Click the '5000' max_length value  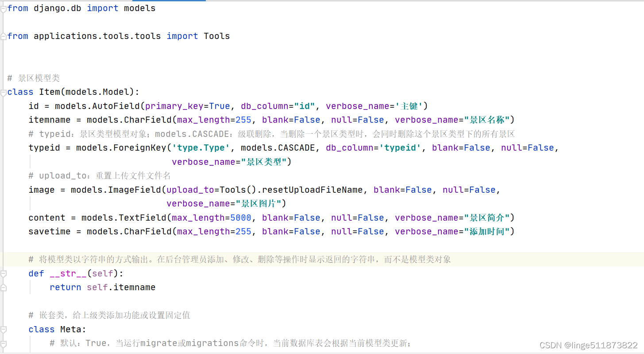pos(241,218)
